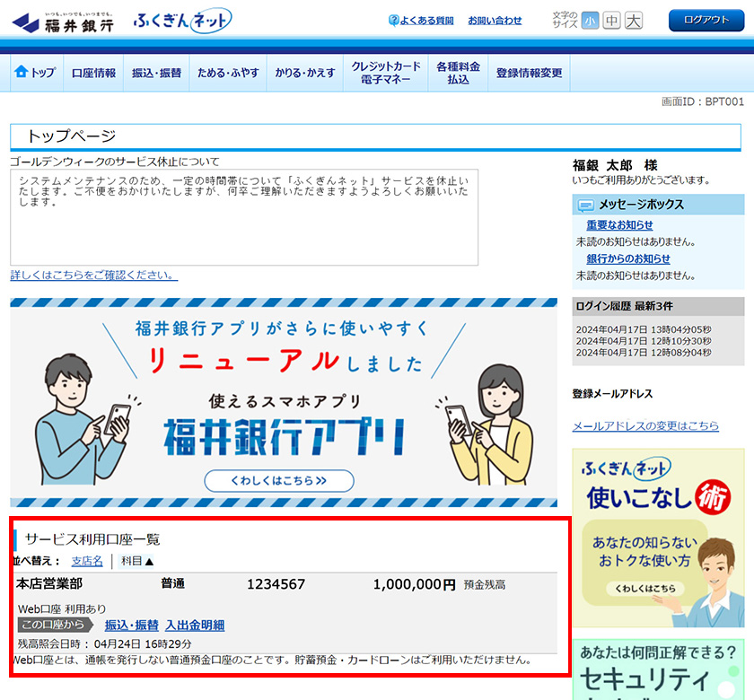Click the question mark help icon
Image resolution: width=754 pixels, height=700 pixels.
(x=393, y=20)
